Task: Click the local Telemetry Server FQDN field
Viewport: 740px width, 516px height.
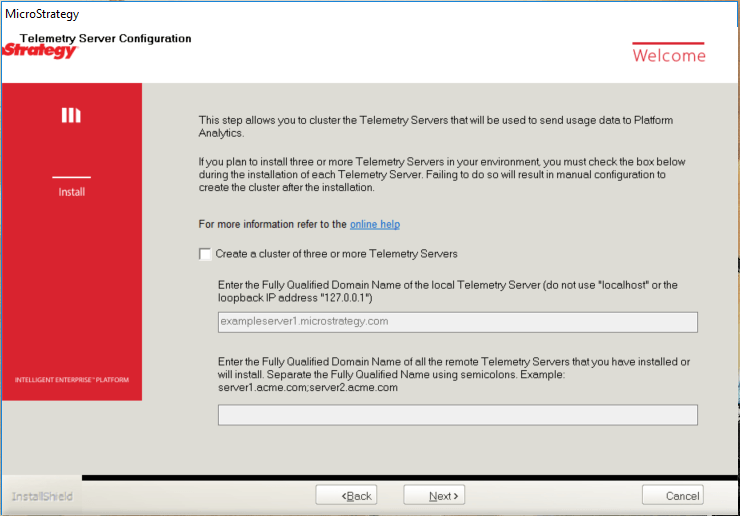Action: [457, 322]
